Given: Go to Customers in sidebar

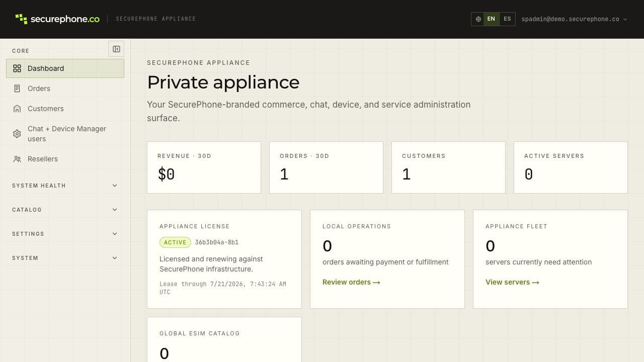Looking at the screenshot, I should (x=65, y=109).
